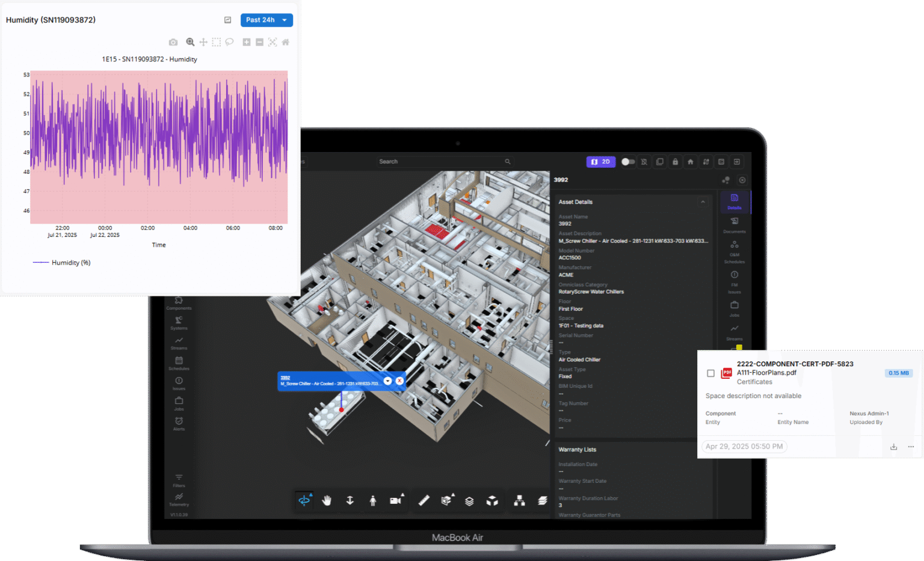
Task: Click the model hierarchy tree icon
Action: pos(519,500)
